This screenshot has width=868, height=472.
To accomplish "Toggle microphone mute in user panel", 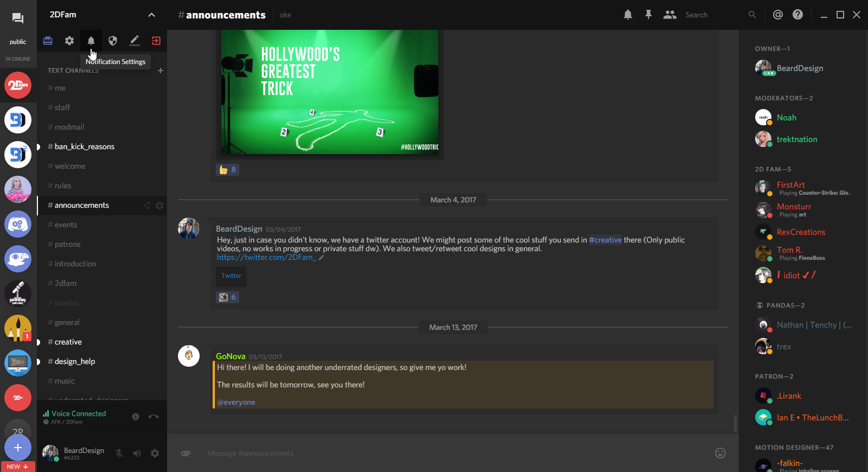I will [x=119, y=453].
